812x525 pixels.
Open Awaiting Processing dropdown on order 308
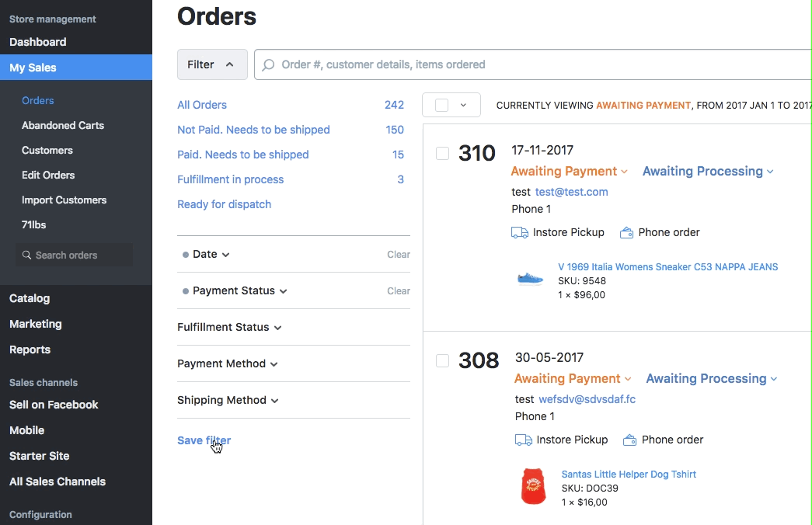click(x=711, y=379)
